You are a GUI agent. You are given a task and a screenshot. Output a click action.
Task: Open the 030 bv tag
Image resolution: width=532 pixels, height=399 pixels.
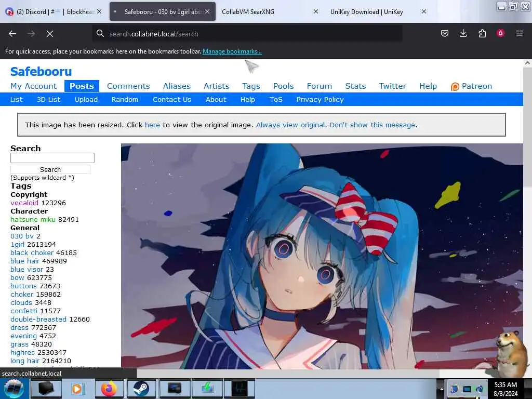[22, 236]
